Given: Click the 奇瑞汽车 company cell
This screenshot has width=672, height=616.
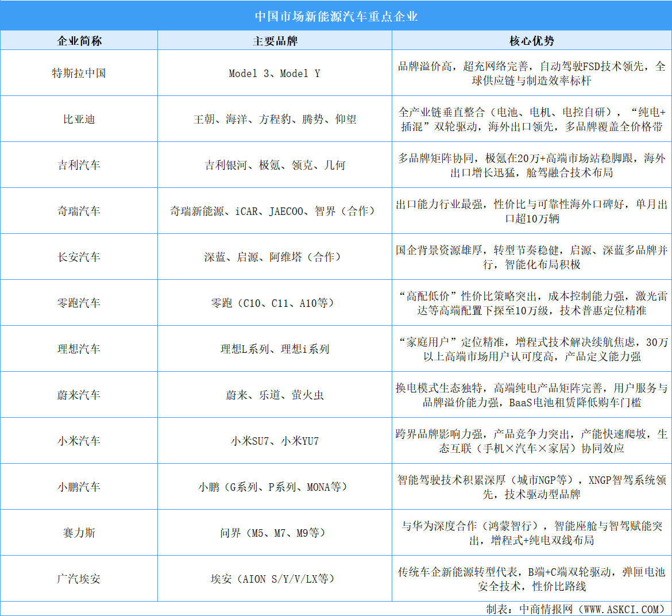Looking at the screenshot, I should click(79, 211).
